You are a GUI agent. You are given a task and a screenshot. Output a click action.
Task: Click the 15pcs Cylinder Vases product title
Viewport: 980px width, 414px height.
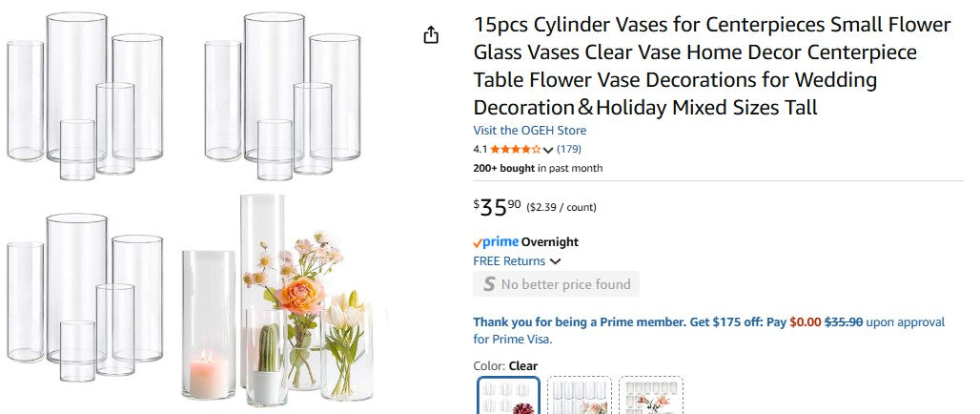tap(712, 66)
